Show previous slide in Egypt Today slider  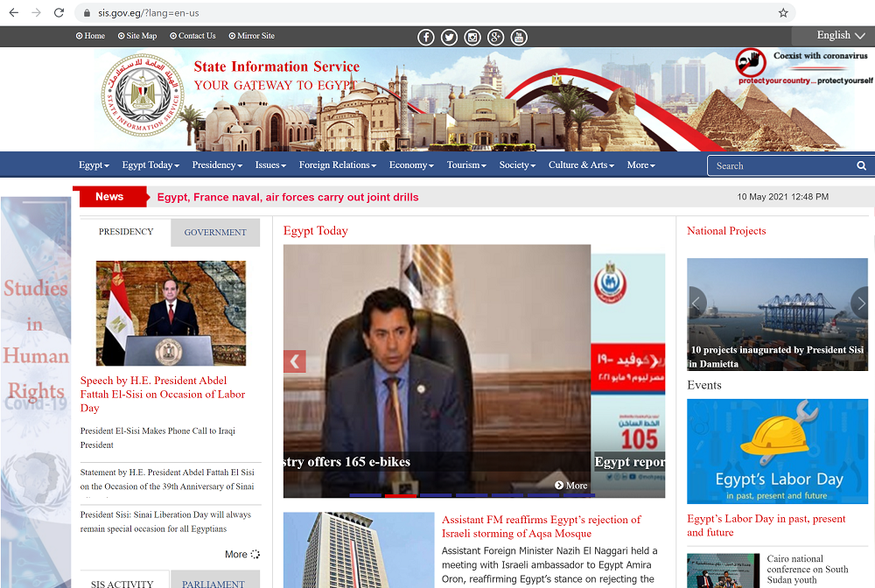[x=295, y=361]
